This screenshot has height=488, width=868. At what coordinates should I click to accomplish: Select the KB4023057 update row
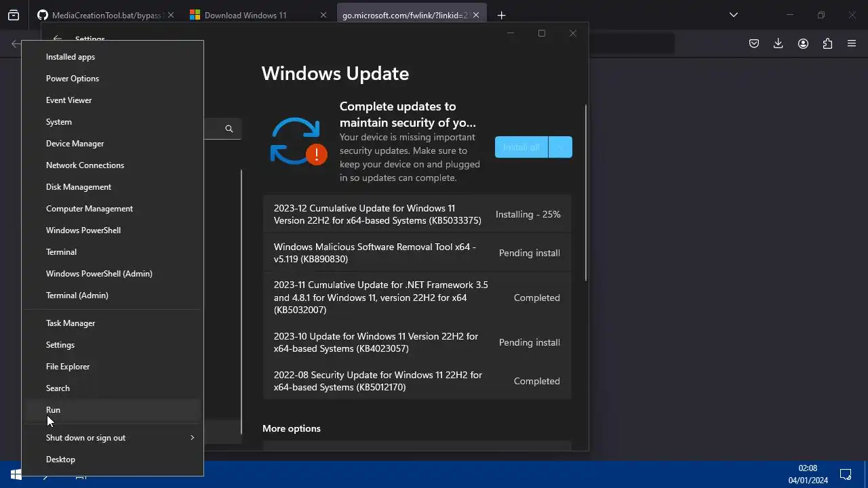417,342
